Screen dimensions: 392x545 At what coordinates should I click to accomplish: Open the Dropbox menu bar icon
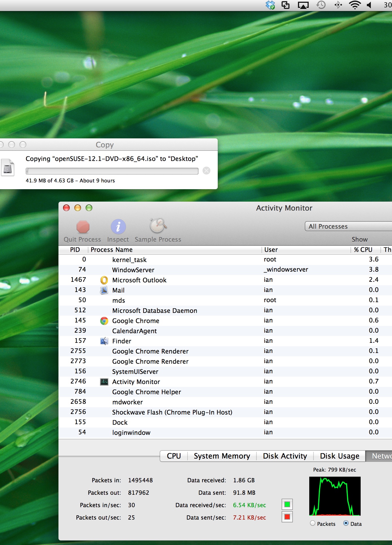(270, 5)
